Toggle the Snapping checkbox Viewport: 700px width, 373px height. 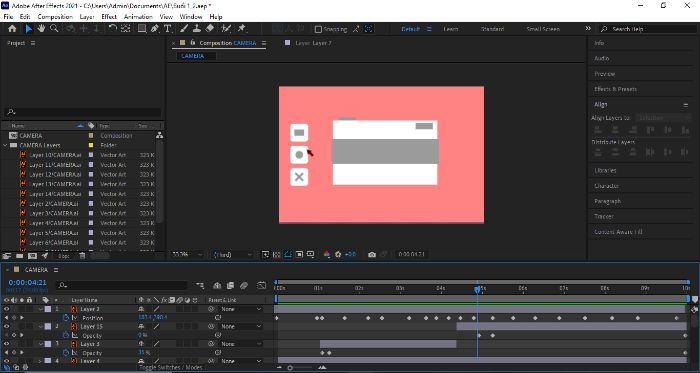[x=318, y=29]
